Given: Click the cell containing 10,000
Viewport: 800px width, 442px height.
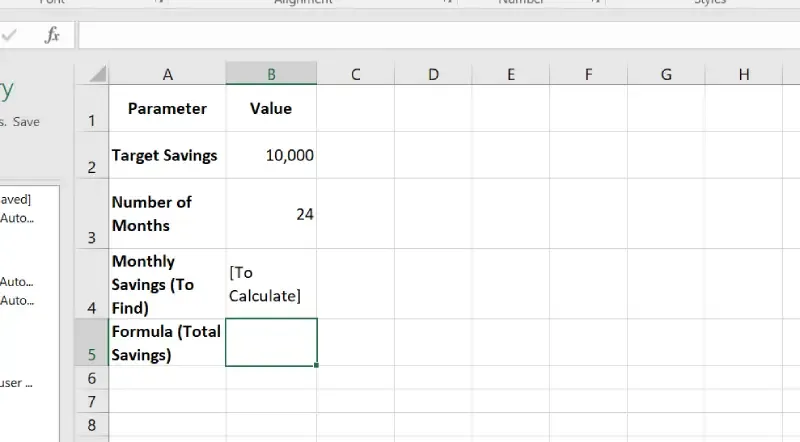Looking at the screenshot, I should tap(271, 155).
